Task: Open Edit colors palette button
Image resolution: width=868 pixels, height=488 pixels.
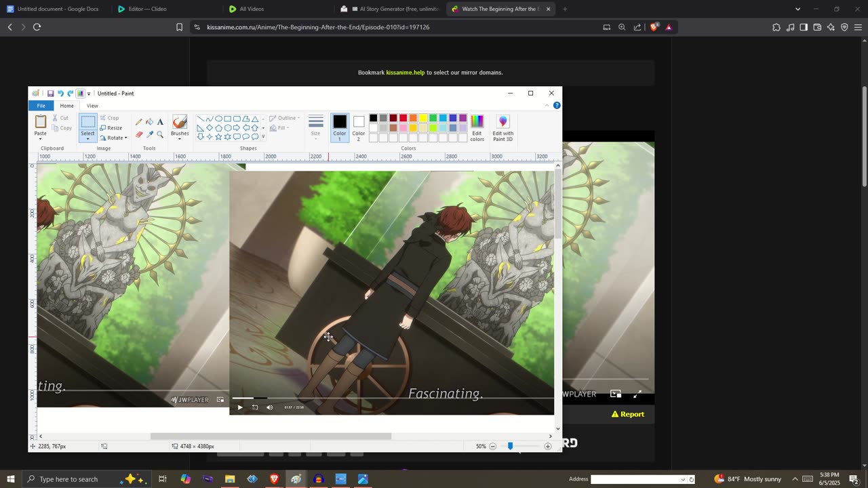Action: pyautogui.click(x=477, y=128)
